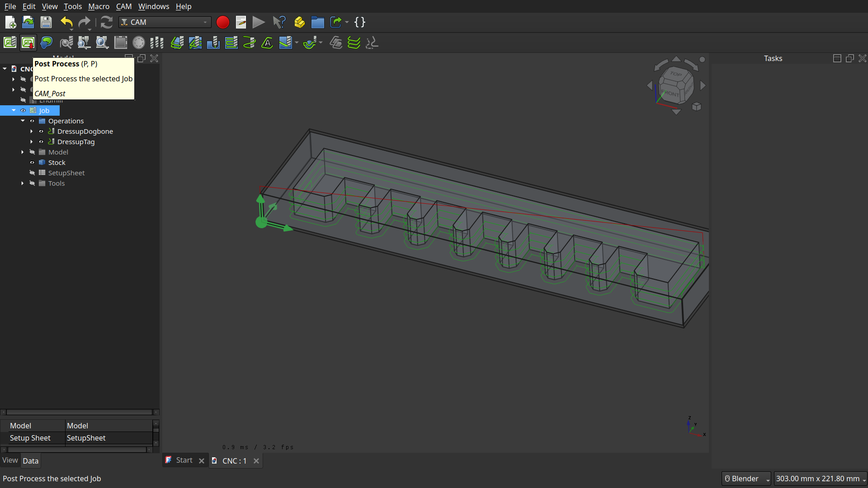Click the blue folder toolbar icon
This screenshot has height=488, width=868.
point(318,22)
